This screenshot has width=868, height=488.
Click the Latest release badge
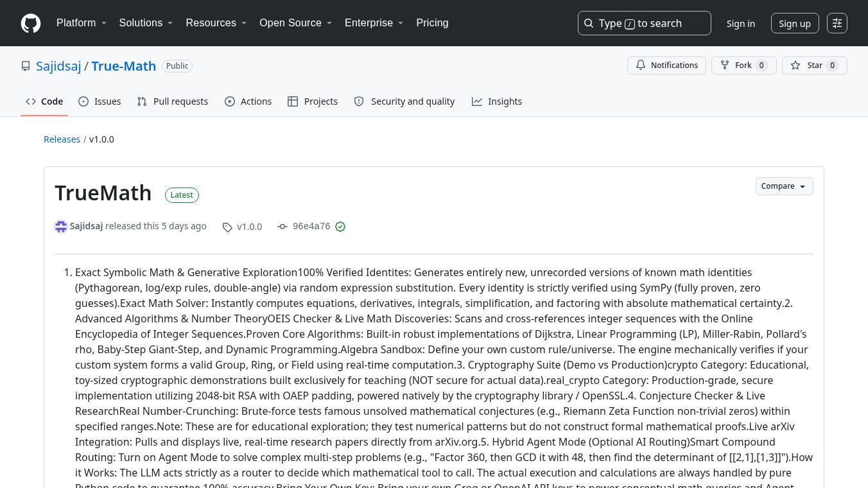coord(182,195)
